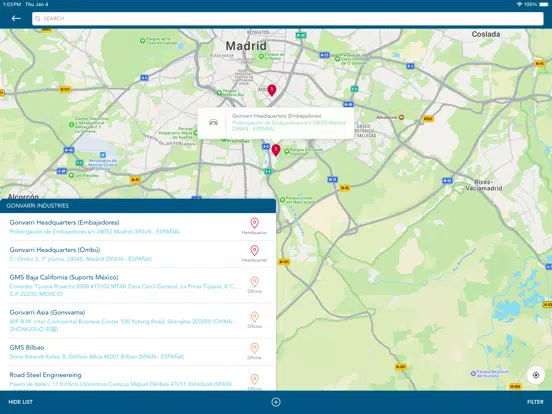
Task: Open Shanghai address link for Gonvarri Asia
Action: (123, 325)
